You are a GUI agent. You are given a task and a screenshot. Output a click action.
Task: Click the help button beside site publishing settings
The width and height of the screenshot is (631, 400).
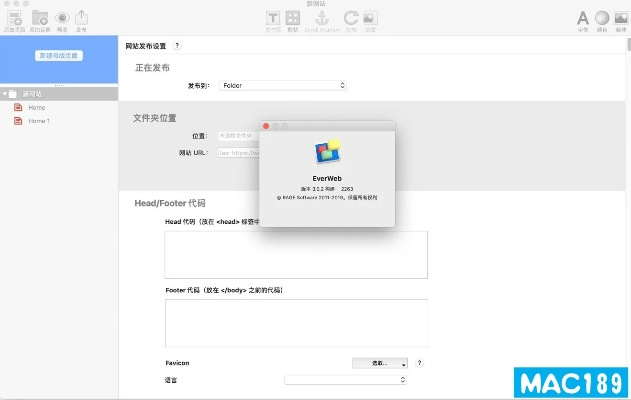point(177,46)
